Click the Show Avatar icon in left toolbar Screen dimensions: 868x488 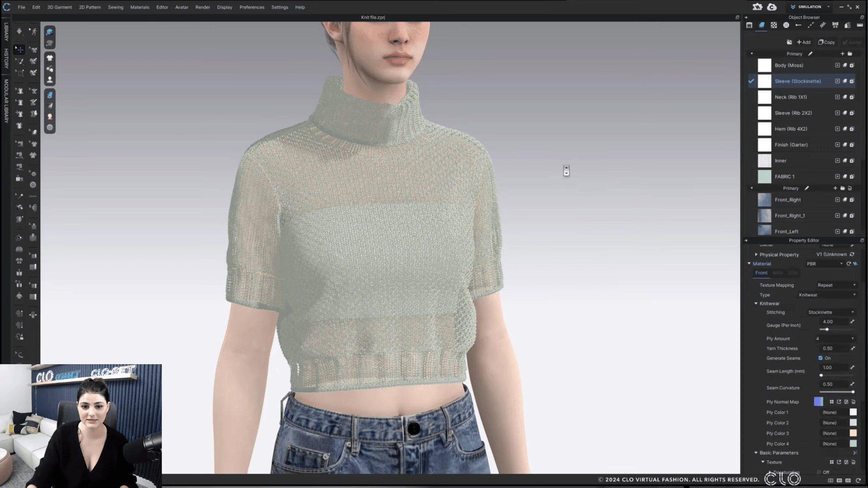click(49, 79)
